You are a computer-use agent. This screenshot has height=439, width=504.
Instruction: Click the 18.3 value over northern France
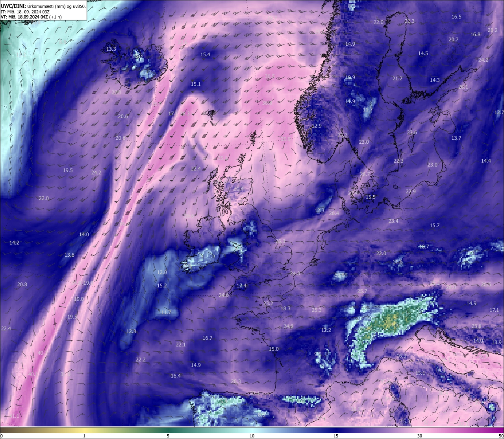pyautogui.click(x=285, y=309)
